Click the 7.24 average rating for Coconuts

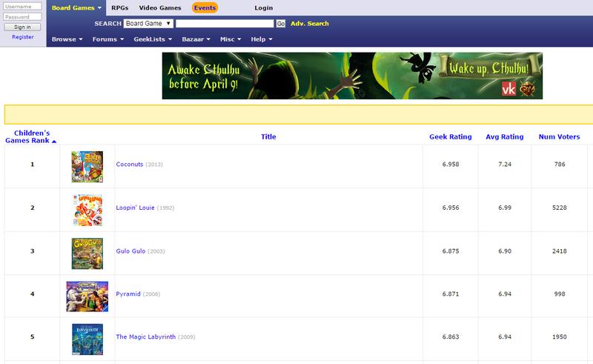coord(505,165)
